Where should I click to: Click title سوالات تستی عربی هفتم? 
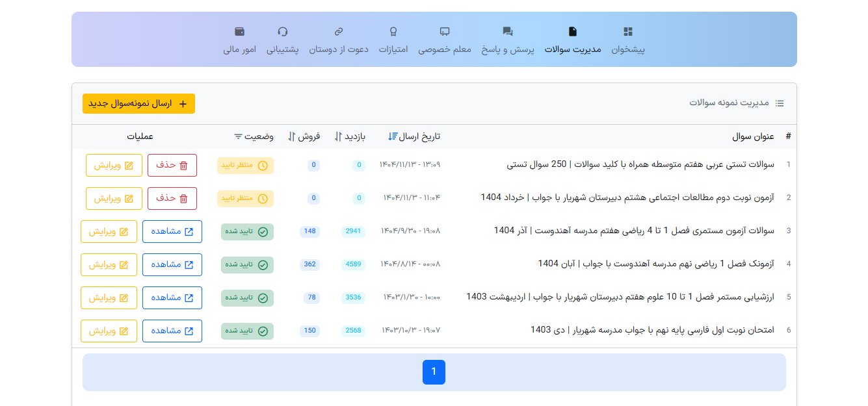point(640,165)
